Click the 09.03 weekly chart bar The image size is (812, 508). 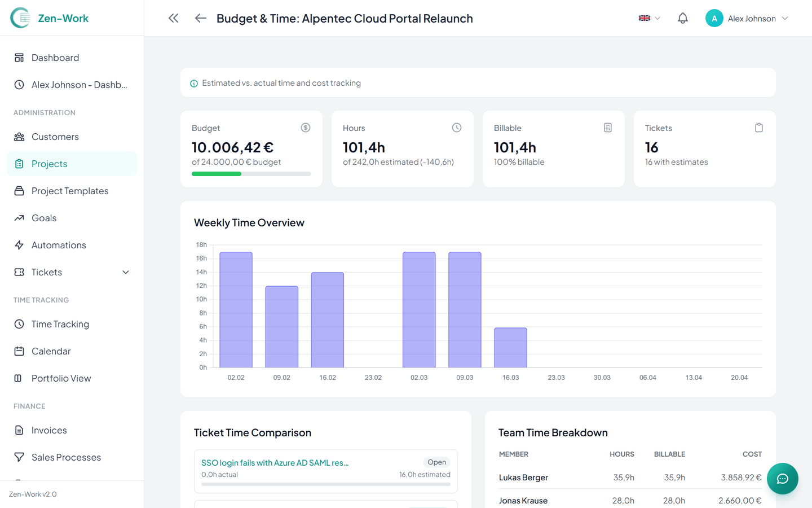(465, 310)
